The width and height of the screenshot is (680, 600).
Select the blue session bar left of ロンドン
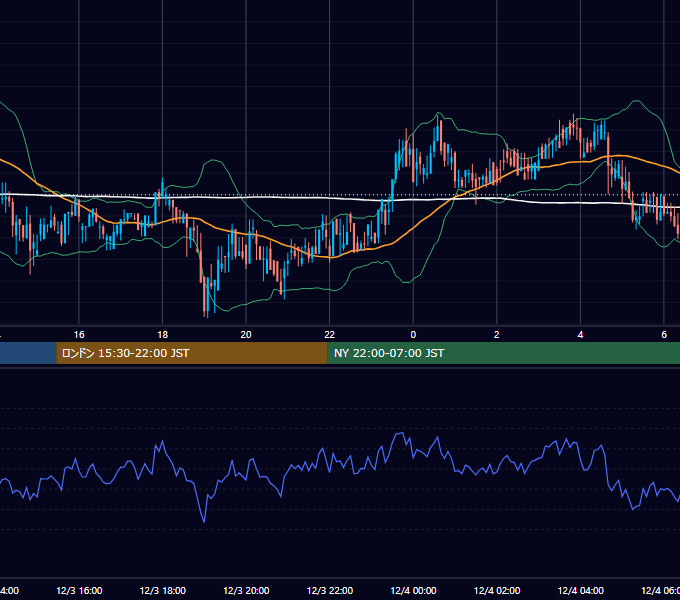28,353
